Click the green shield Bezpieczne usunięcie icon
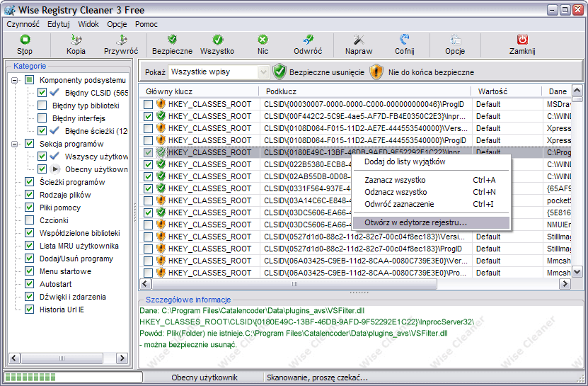The height and width of the screenshot is (386, 588). [279, 72]
